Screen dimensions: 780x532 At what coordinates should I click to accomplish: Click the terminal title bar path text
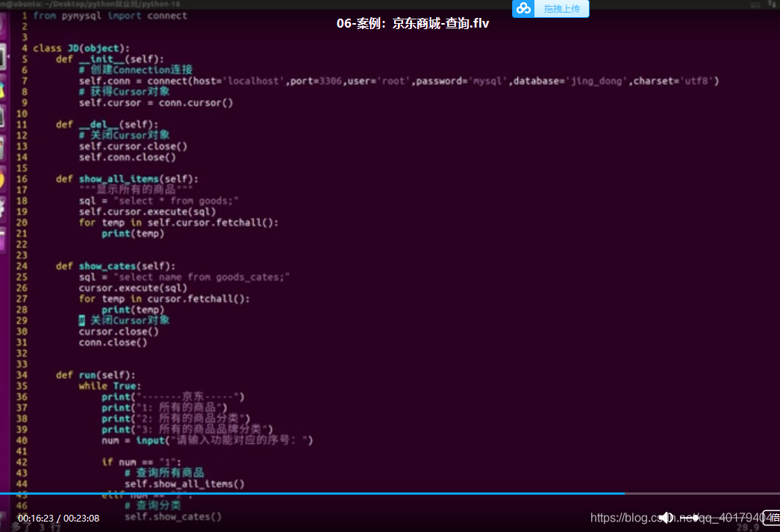click(90, 4)
